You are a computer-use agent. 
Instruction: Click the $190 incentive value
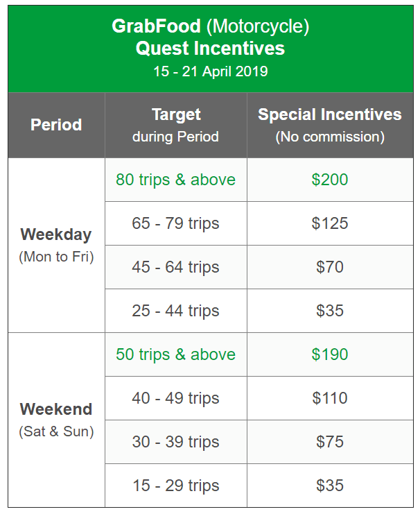[330, 354]
